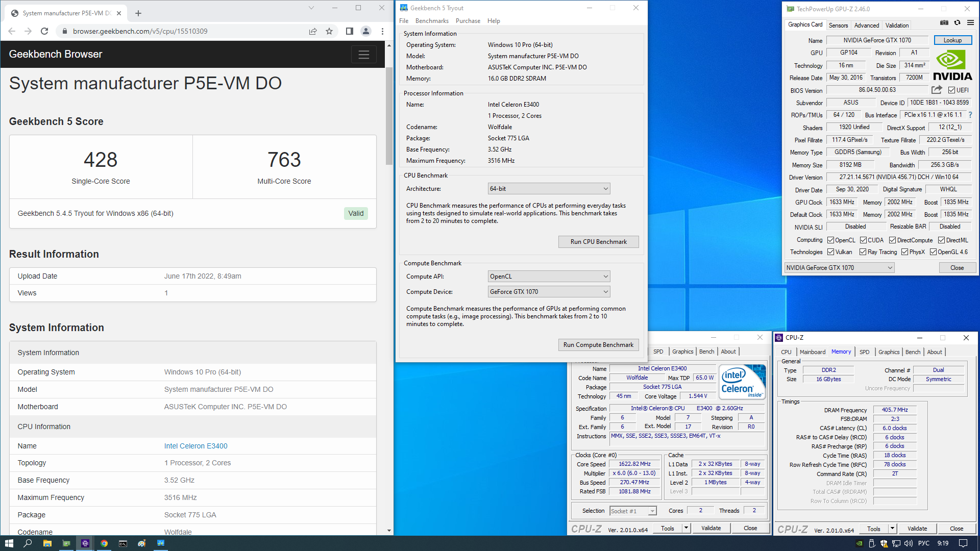Open the Compute API OpenCL dropdown
980x551 pixels.
pos(549,277)
